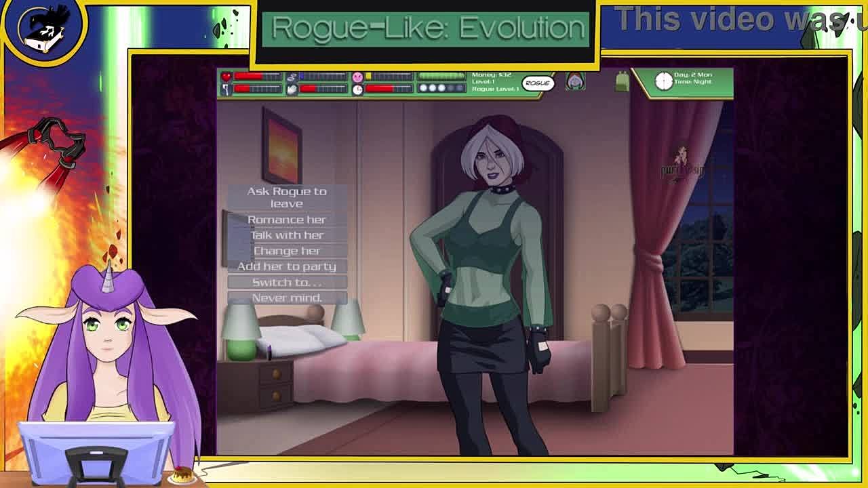
Task: Click the pink smiley face icon
Action: (x=357, y=77)
